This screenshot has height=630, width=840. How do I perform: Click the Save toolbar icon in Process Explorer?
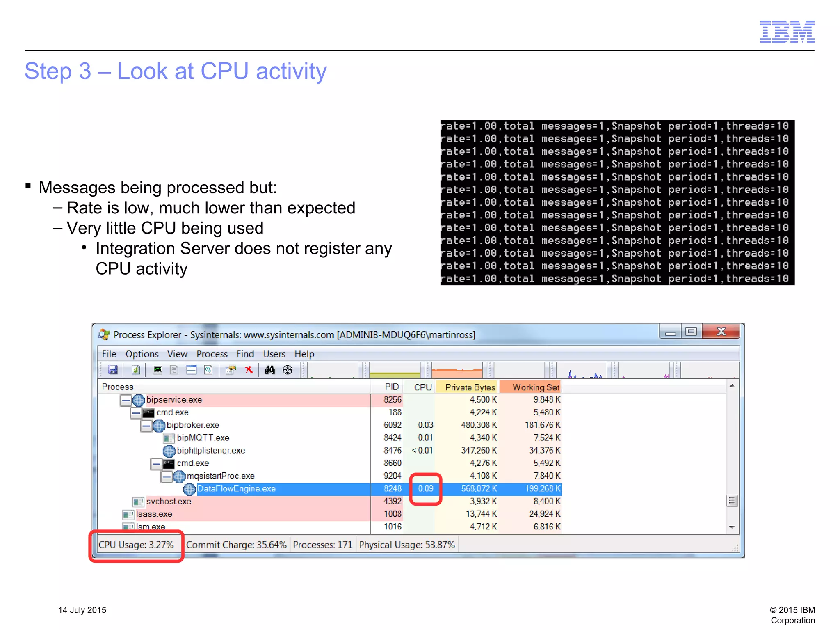[x=113, y=370]
